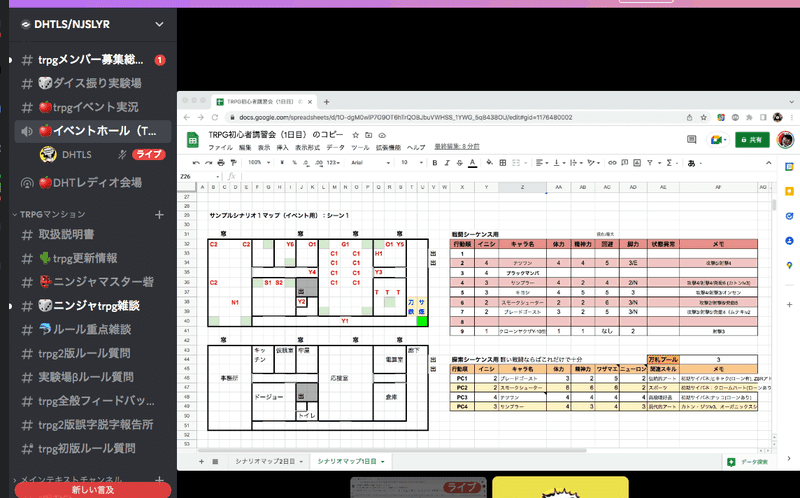Toggle bold formatting
Screen dimensions: 800x498
435,163
